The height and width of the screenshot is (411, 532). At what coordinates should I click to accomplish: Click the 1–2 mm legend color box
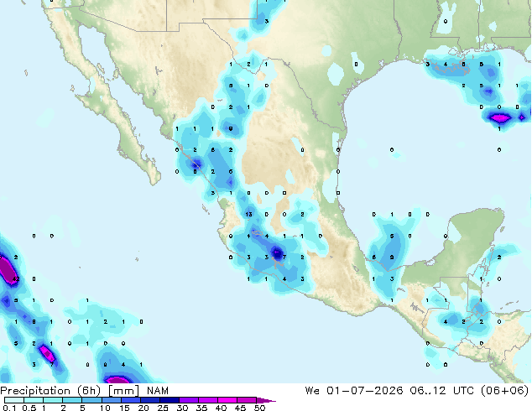coord(53,400)
